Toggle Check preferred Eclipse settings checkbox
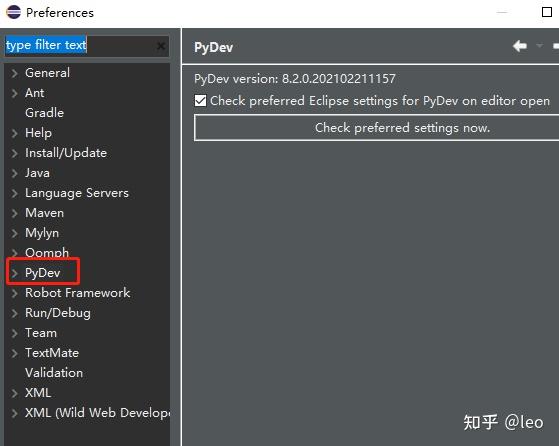 click(x=200, y=101)
